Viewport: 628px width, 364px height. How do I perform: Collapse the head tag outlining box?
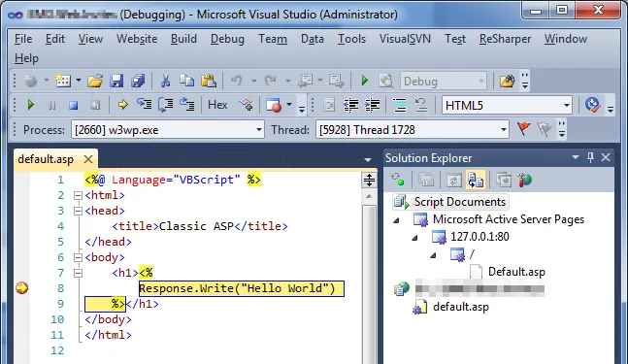(x=78, y=211)
